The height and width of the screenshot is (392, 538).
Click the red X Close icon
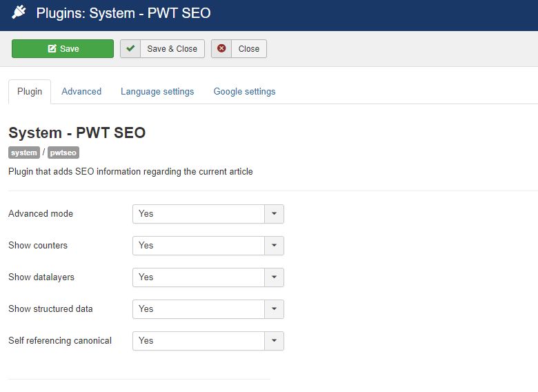pos(221,49)
